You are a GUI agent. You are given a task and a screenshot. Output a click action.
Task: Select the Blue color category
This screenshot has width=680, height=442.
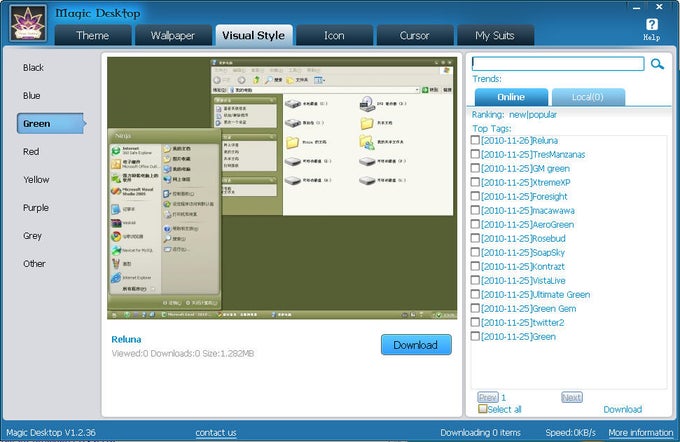pos(32,95)
